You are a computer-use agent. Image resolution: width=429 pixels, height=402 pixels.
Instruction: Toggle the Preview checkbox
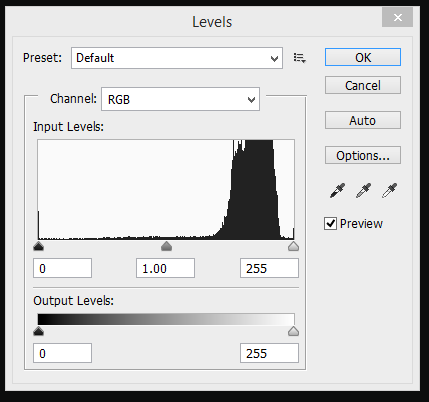[330, 223]
